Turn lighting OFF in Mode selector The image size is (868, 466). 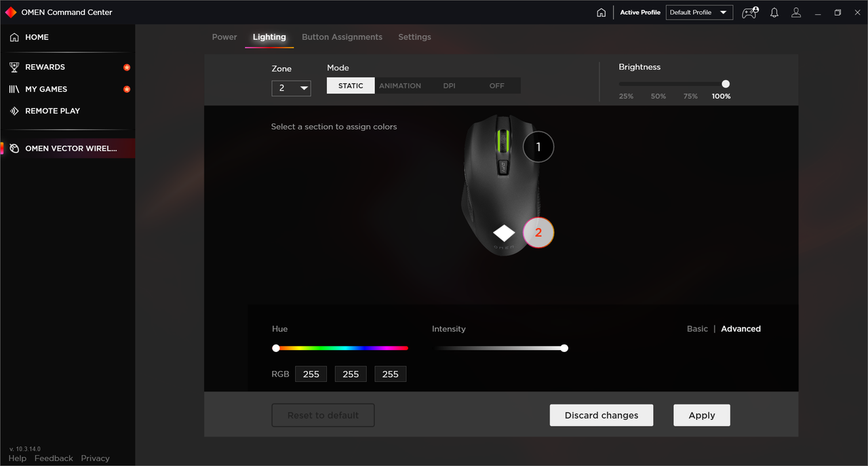[x=497, y=85]
